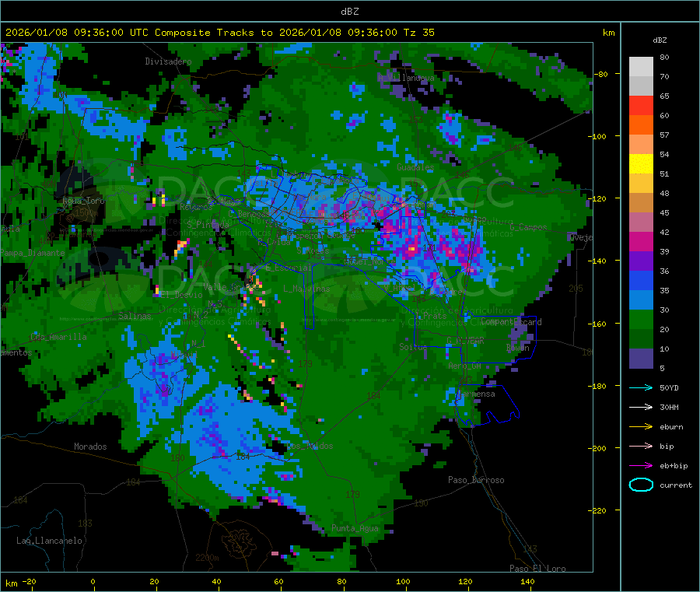Click the '100' km tick on bottom axis
This screenshot has height=592, width=700.
click(403, 581)
